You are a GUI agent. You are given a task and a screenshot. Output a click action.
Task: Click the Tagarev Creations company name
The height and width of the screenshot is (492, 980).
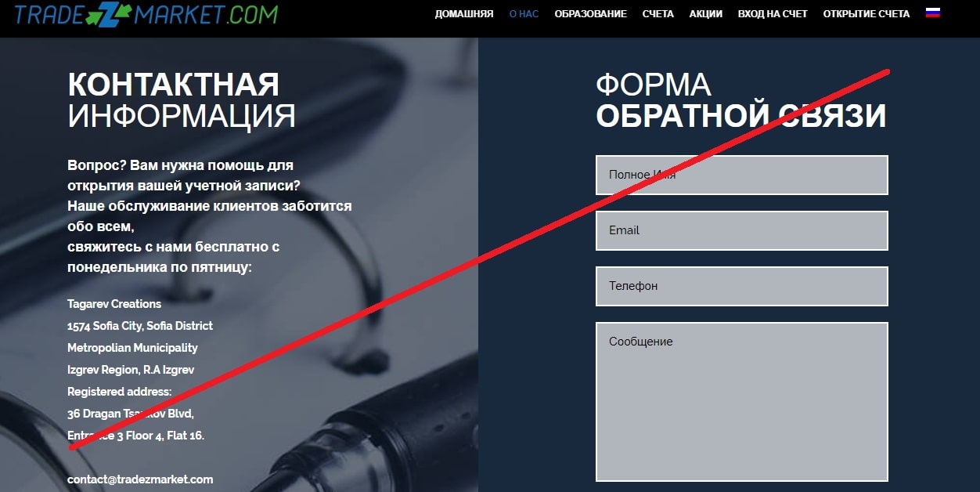(114, 304)
